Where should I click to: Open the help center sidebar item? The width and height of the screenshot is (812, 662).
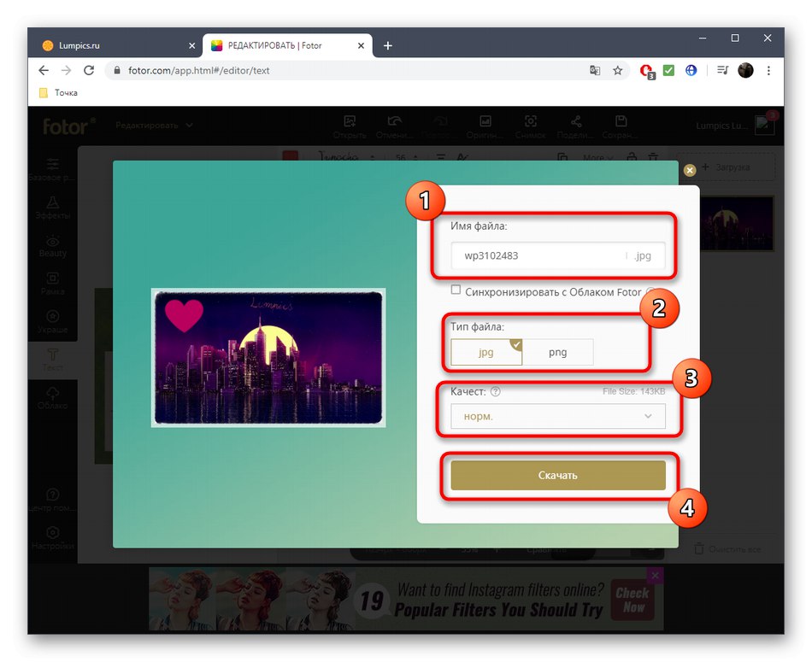[x=52, y=501]
